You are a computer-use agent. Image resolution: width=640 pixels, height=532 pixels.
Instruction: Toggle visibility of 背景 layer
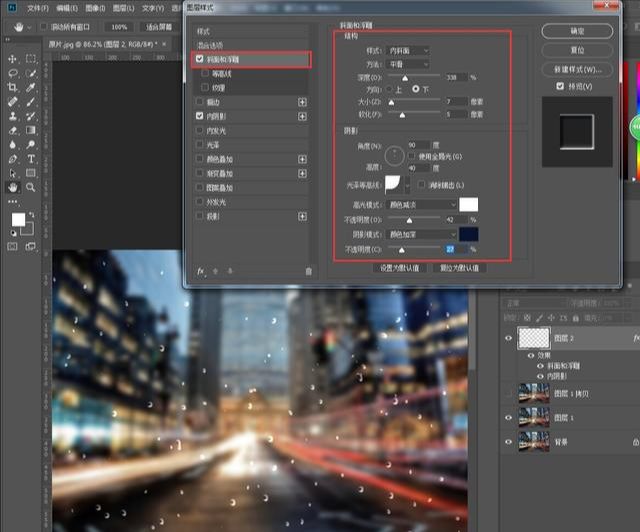click(508, 442)
